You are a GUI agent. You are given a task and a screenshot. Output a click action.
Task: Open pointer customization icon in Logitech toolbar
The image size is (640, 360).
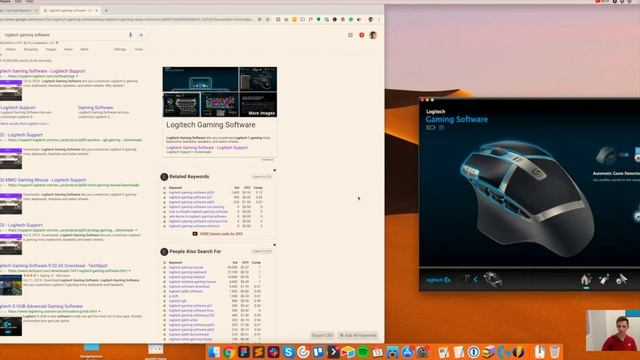point(604,280)
